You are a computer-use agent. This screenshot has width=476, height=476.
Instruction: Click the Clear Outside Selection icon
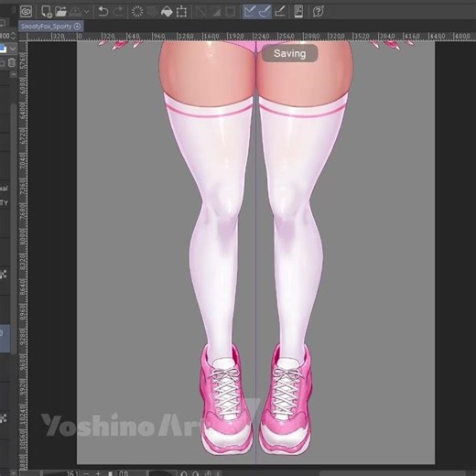[x=152, y=12]
